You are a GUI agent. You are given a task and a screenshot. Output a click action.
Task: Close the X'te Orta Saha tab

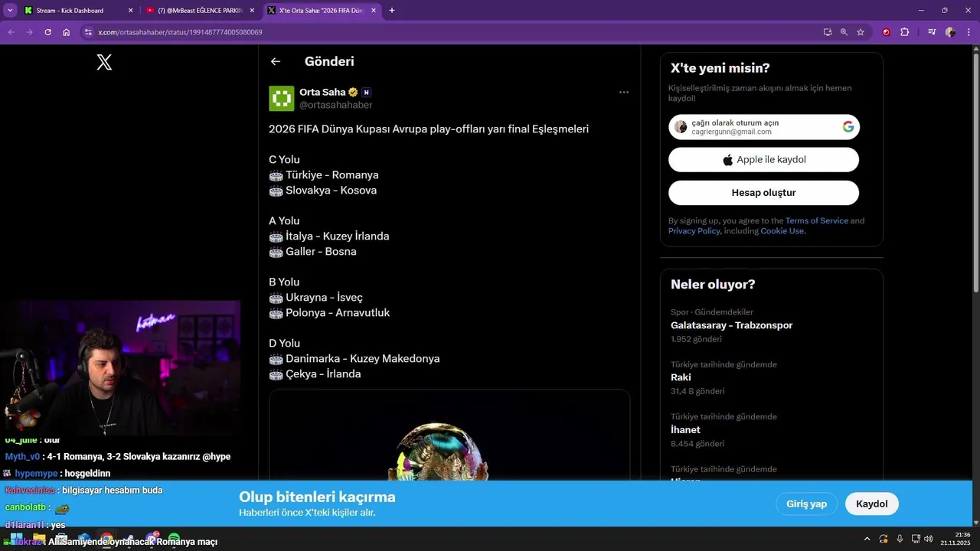pos(374,11)
